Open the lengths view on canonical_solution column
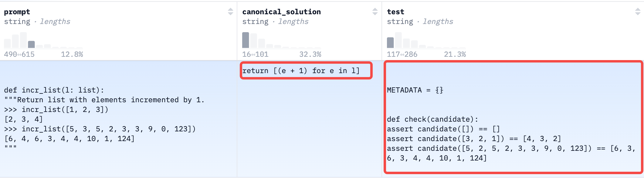 click(293, 21)
